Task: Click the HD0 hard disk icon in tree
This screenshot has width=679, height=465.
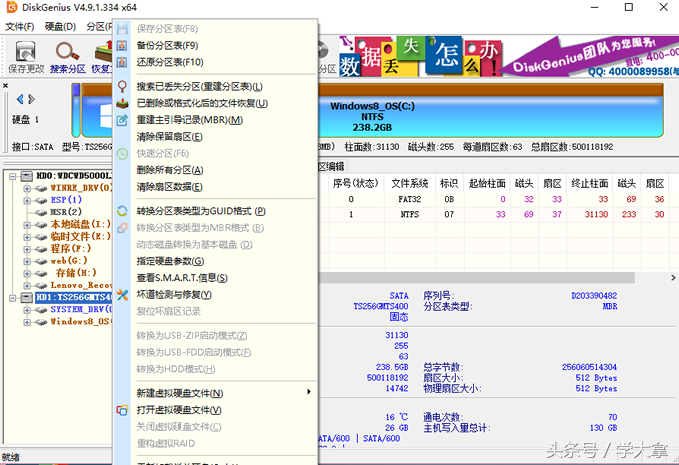Action: point(27,176)
